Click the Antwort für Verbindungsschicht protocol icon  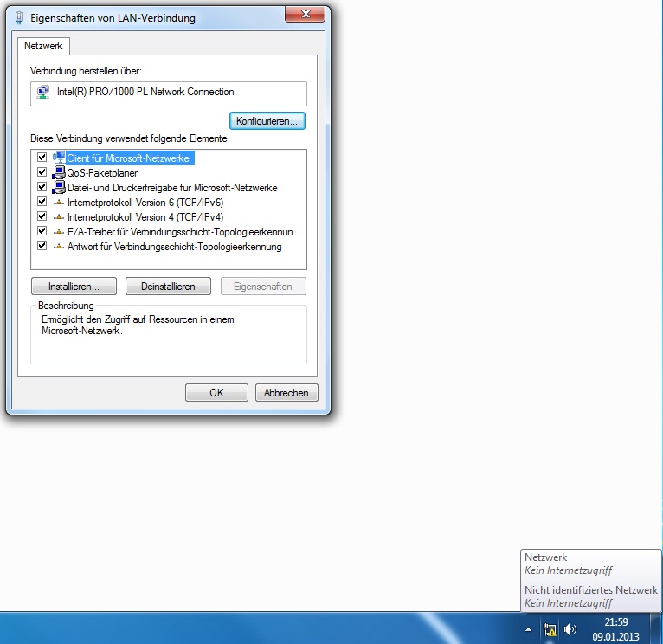click(59, 247)
